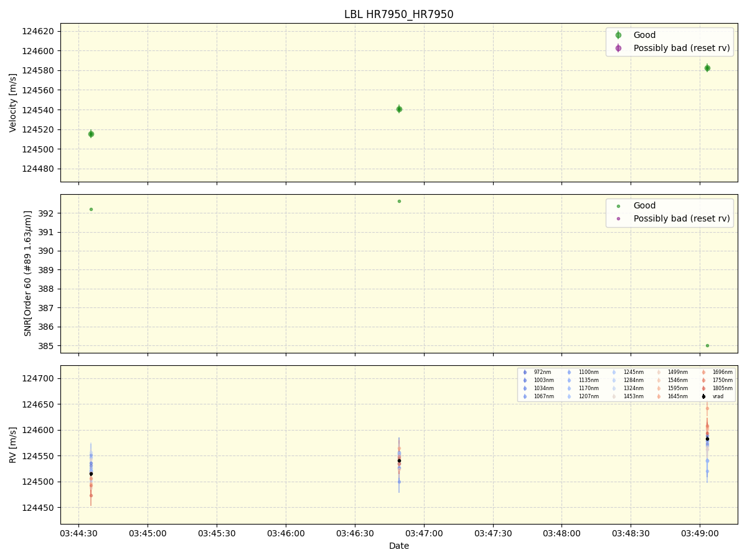747x560 pixels.
Task: Click the 124620 tick in Velocity panel
Action: pyautogui.click(x=39, y=31)
